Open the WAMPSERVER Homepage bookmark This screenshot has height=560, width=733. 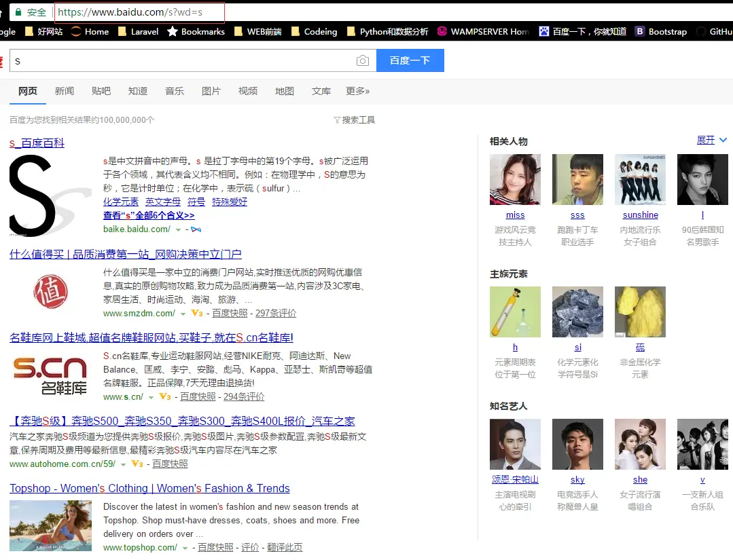click(483, 31)
